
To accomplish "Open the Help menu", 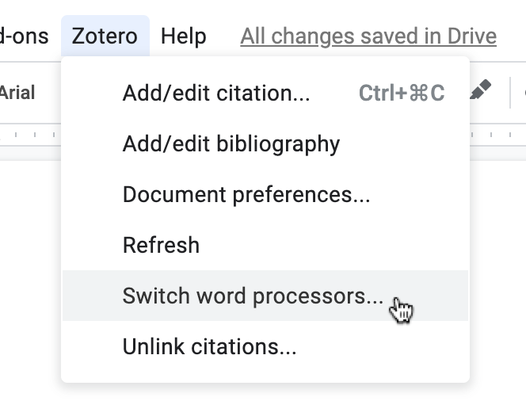I will [x=183, y=36].
